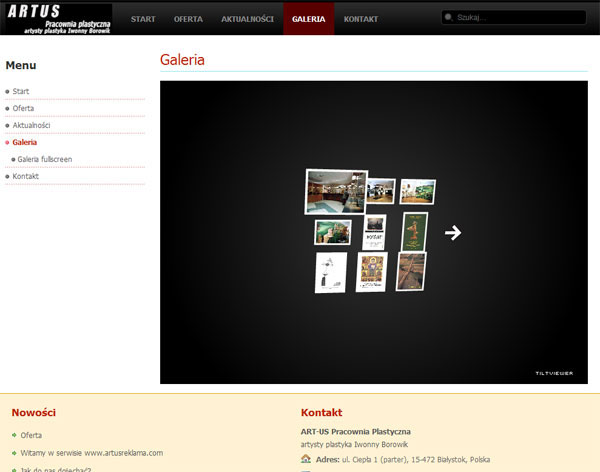Select the GALERIA navigation tab
Viewport: 600px width, 472px height.
coord(308,19)
